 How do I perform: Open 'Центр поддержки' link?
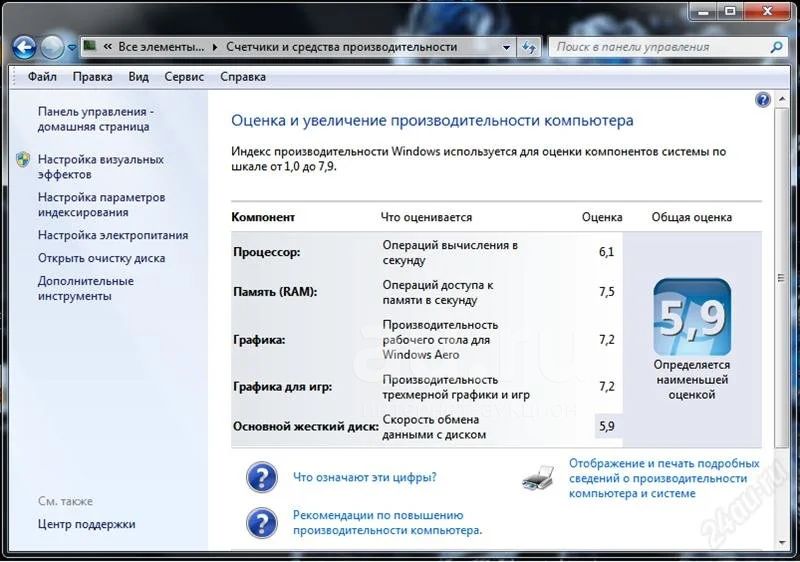coord(86,524)
